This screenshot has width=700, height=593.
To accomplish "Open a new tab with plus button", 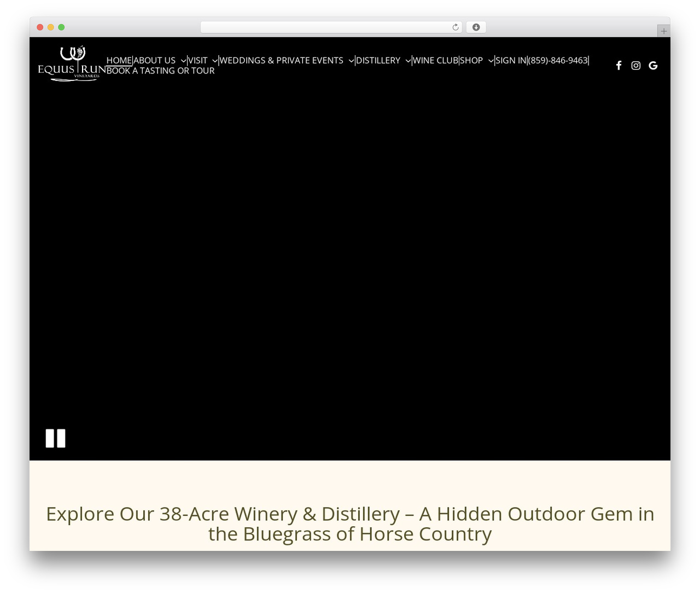I will pos(663,31).
